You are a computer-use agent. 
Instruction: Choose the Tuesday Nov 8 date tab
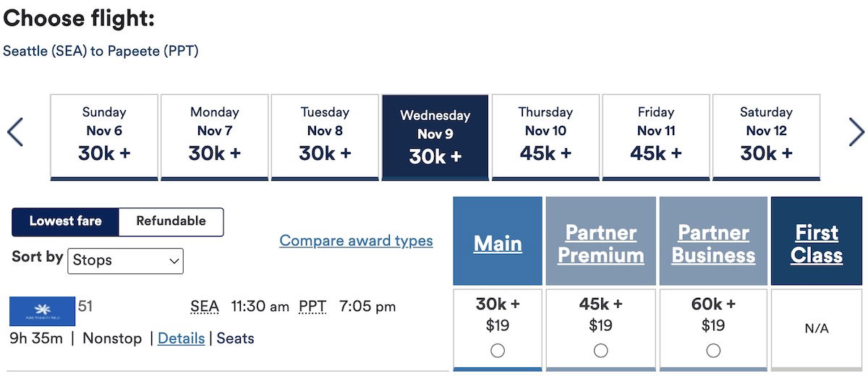coord(325,137)
